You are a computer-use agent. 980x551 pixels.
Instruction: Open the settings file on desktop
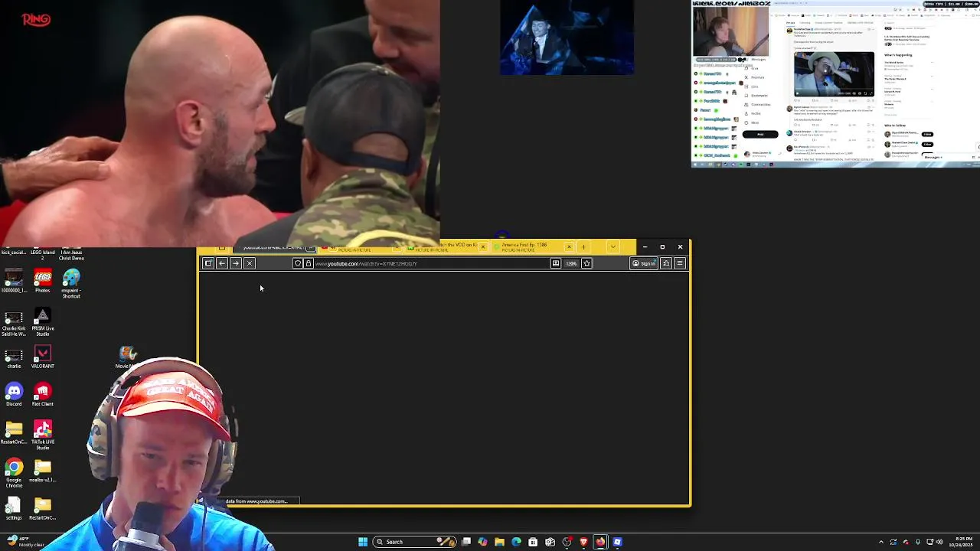14,510
